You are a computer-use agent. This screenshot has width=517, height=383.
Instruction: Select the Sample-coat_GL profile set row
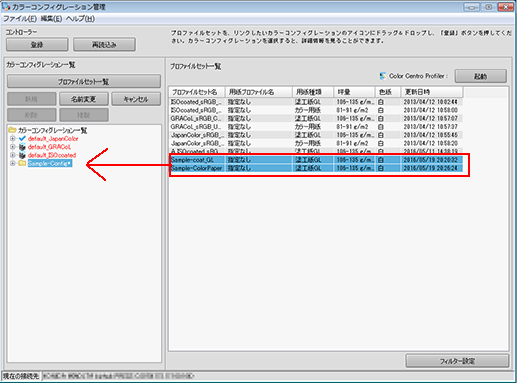(x=316, y=160)
